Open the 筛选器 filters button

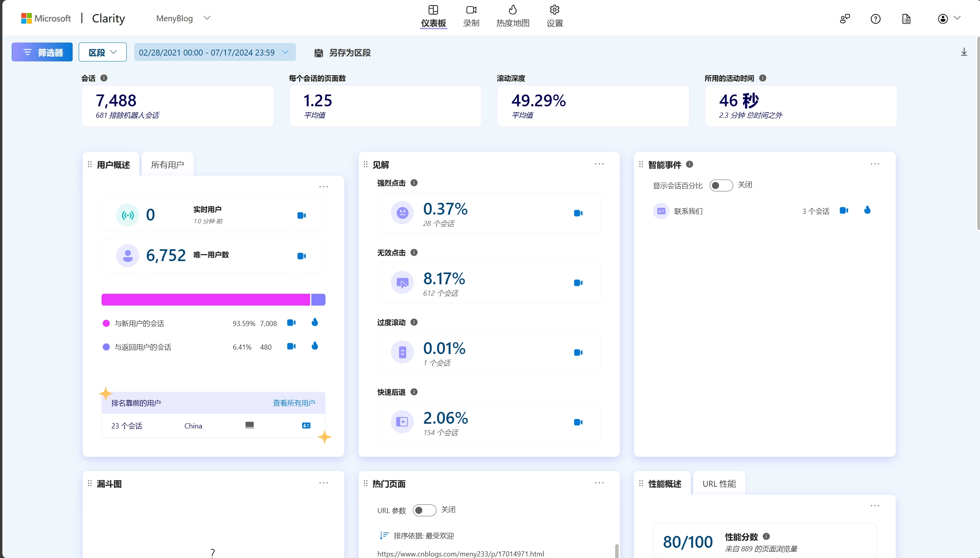42,52
